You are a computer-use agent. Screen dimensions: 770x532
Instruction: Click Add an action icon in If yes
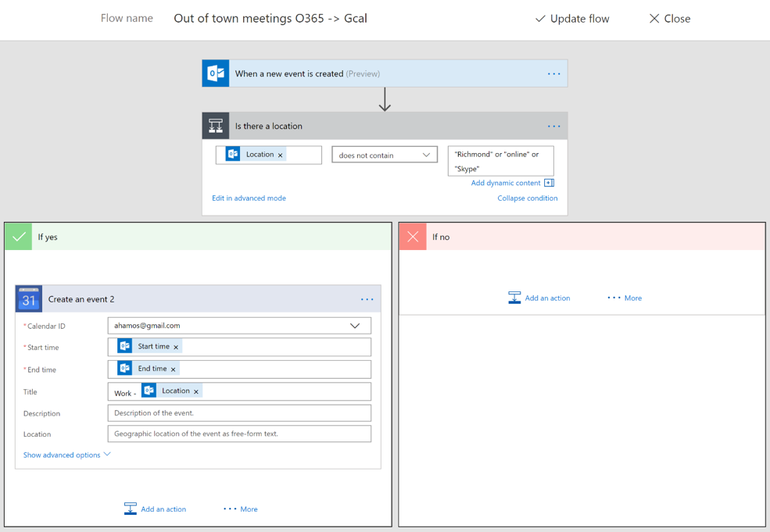coord(130,509)
